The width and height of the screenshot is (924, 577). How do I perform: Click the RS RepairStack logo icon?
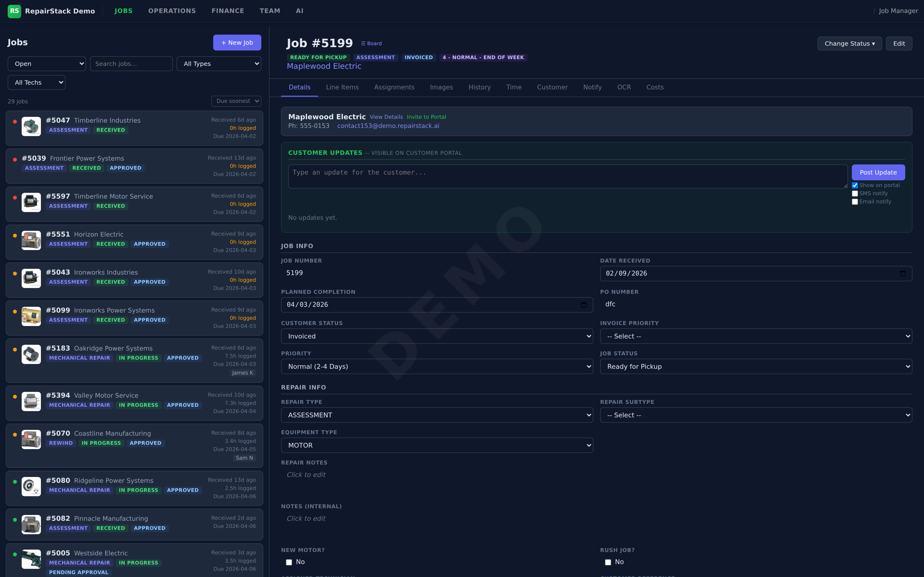[14, 11]
